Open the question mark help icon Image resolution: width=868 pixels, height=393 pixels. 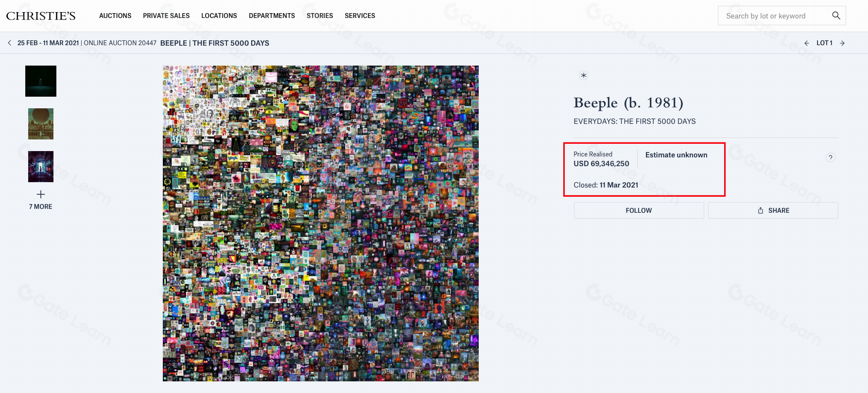[x=831, y=157]
